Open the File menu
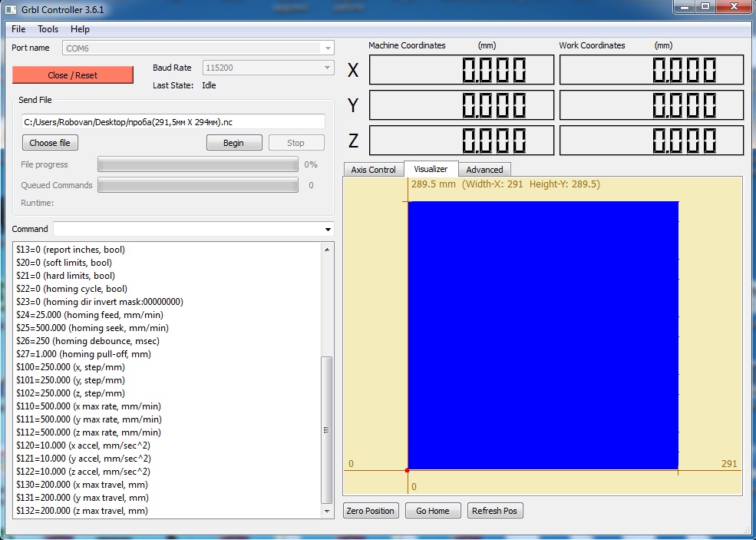Screen dimensions: 756x540 click(18, 29)
